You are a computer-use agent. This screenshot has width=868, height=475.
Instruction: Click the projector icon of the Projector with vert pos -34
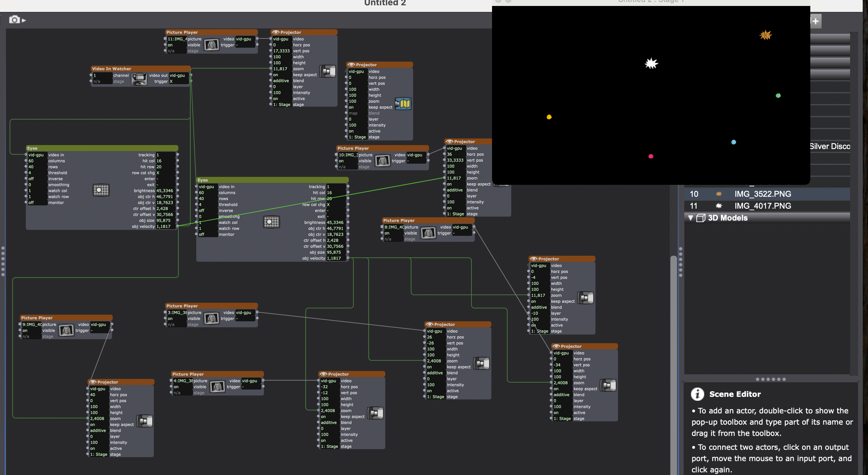click(x=608, y=386)
